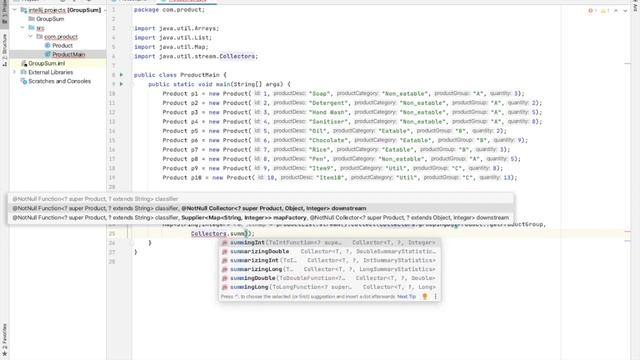Run the ProductMain class from the gutter arrow
This screenshot has width=640, height=360.
pos(121,75)
